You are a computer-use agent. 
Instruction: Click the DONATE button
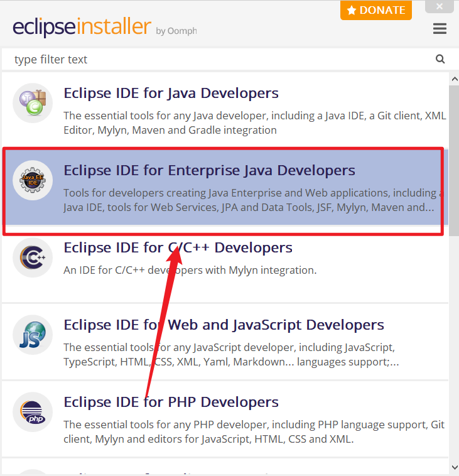pyautogui.click(x=376, y=10)
